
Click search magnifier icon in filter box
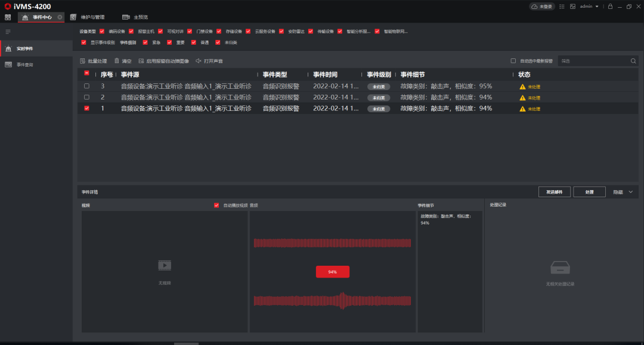[x=633, y=61]
